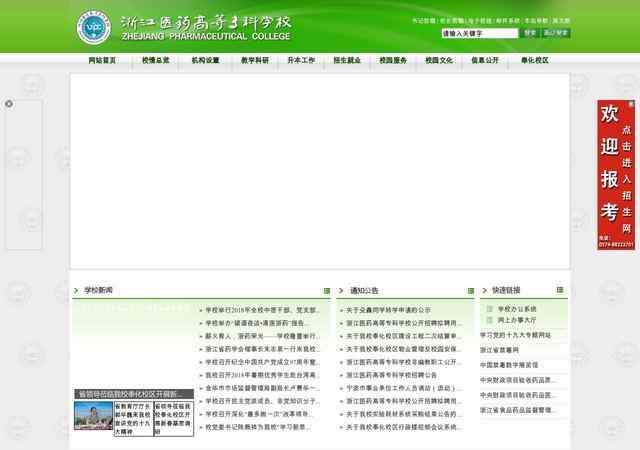Open more list icon for 学校新闻 section

pos(327,291)
